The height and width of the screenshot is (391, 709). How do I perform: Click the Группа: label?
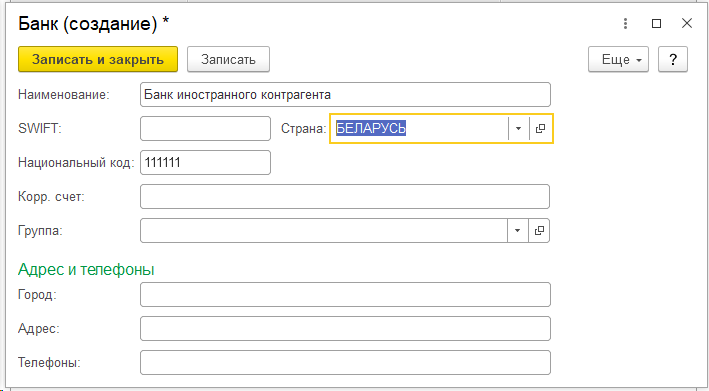[40, 231]
